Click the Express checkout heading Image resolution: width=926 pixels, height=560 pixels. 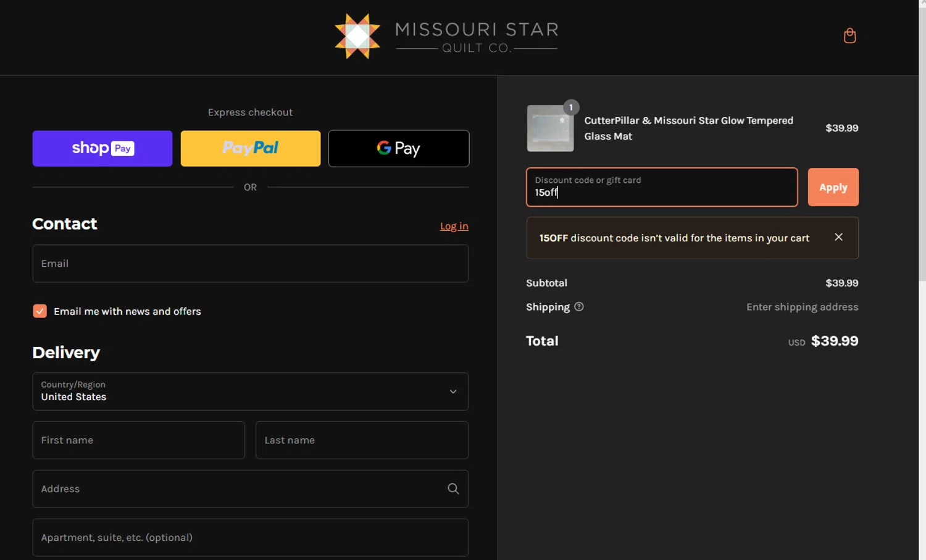250,112
